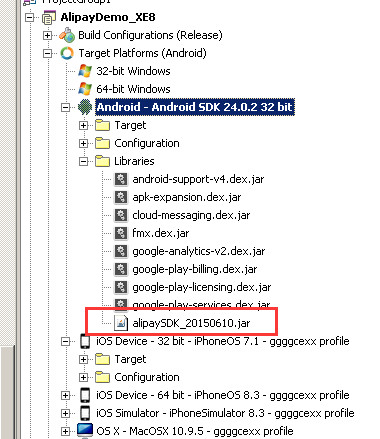Select google-play-licensing.dex.jar library

[x=201, y=287]
